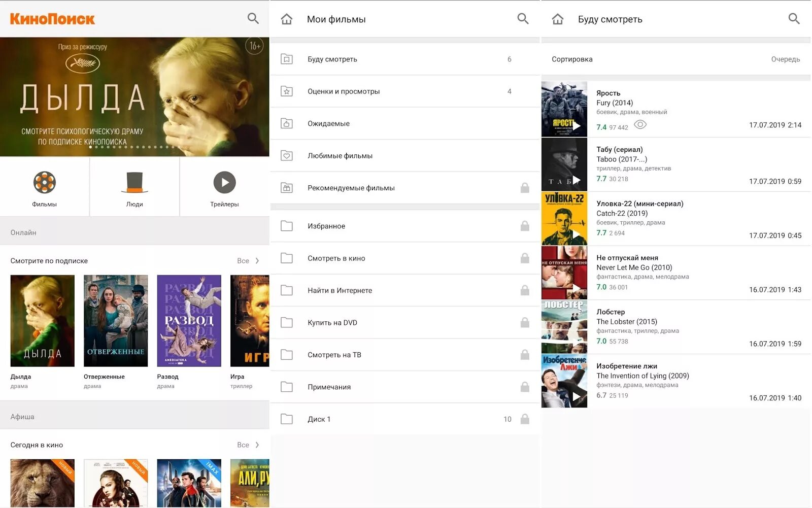This screenshot has width=812, height=508.
Task: Open the Люди hat icon
Action: 134,183
